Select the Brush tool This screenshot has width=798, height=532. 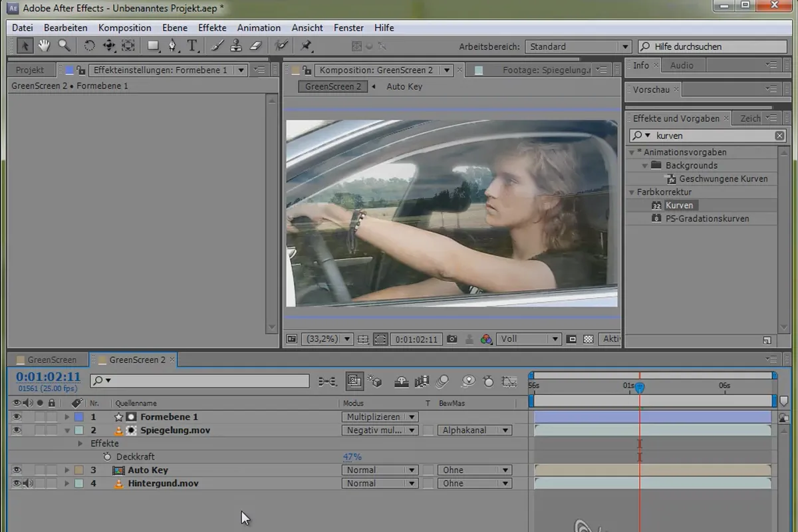point(217,45)
